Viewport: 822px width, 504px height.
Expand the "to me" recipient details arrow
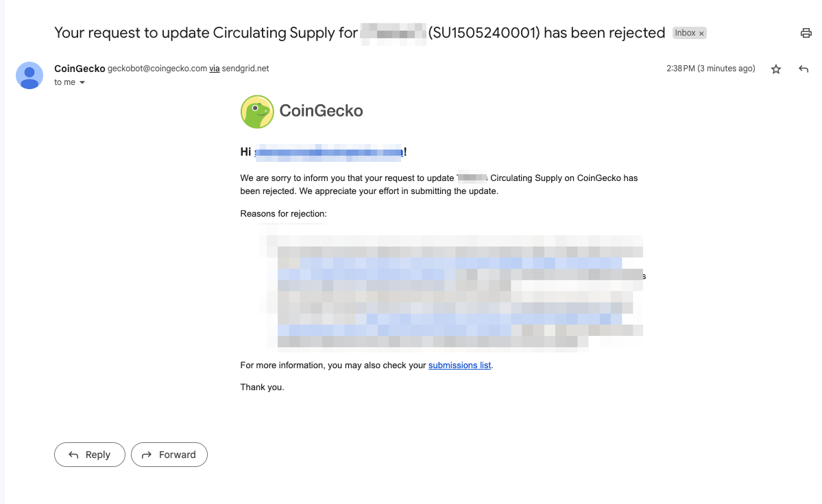coord(82,82)
